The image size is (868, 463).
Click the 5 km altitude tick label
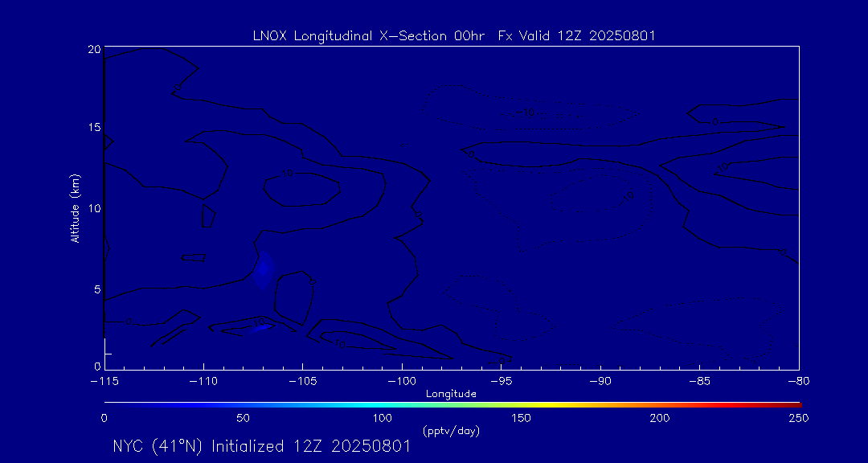96,289
